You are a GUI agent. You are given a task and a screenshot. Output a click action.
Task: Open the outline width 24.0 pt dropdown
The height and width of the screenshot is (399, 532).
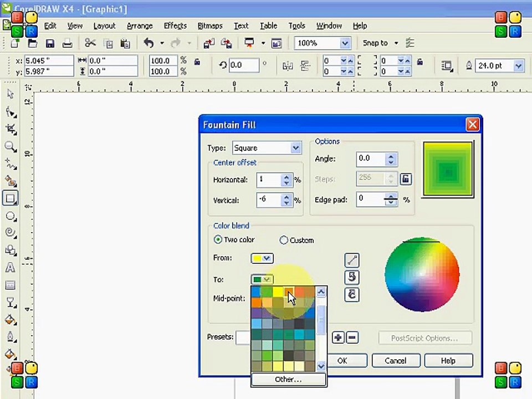(x=518, y=65)
